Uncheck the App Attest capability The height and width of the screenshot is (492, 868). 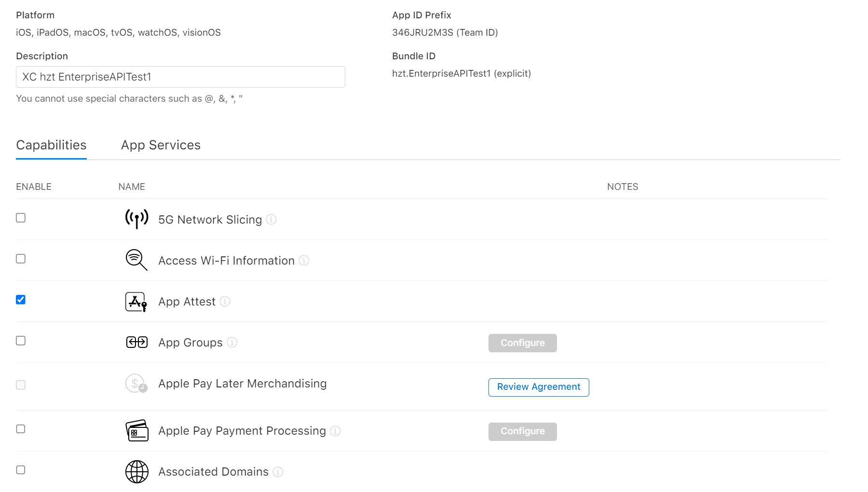[21, 300]
